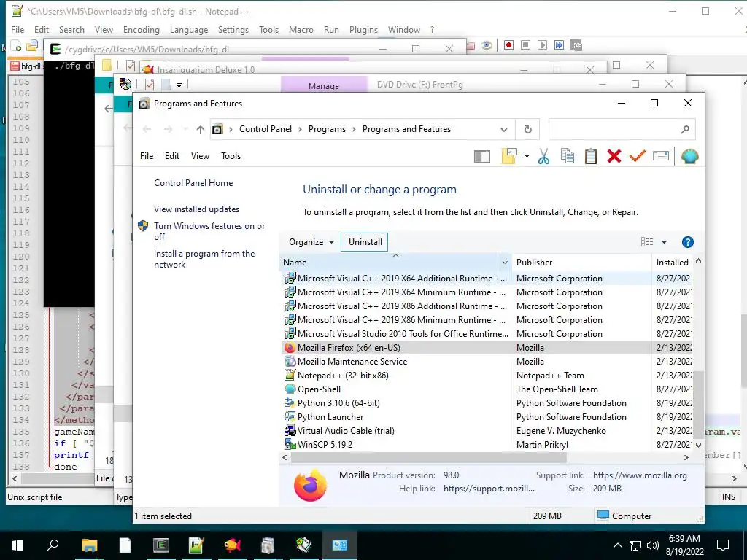Image resolution: width=747 pixels, height=560 pixels.
Task: Open the address bar history dropdown chevron
Action: point(503,130)
